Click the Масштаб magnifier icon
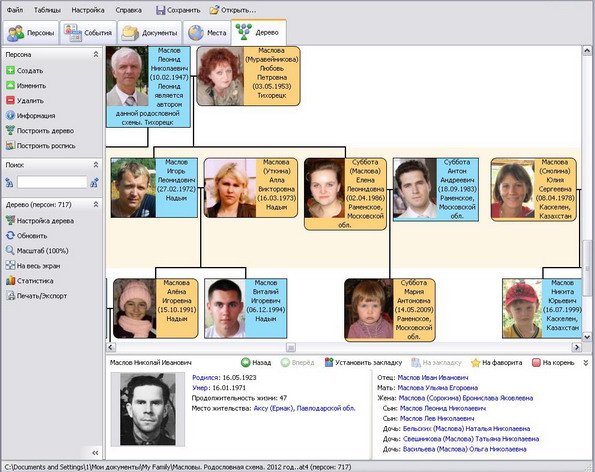Image resolution: width=595 pixels, height=472 pixels. tap(11, 250)
